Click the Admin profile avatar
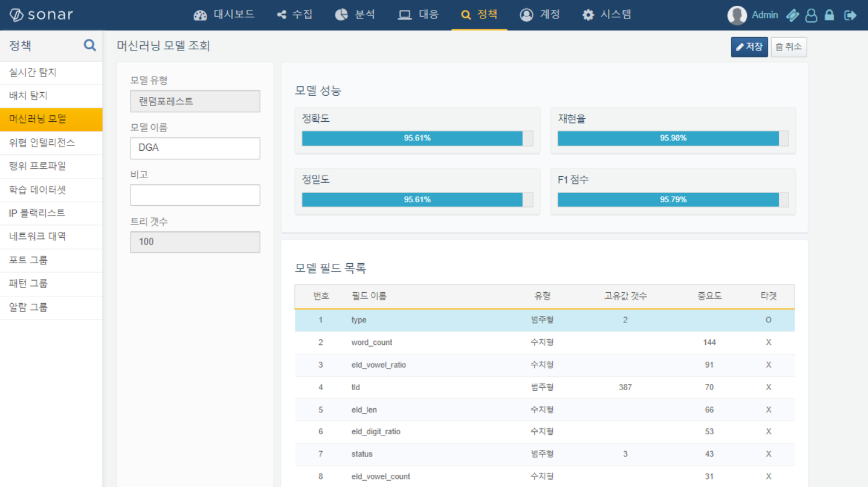 (737, 15)
